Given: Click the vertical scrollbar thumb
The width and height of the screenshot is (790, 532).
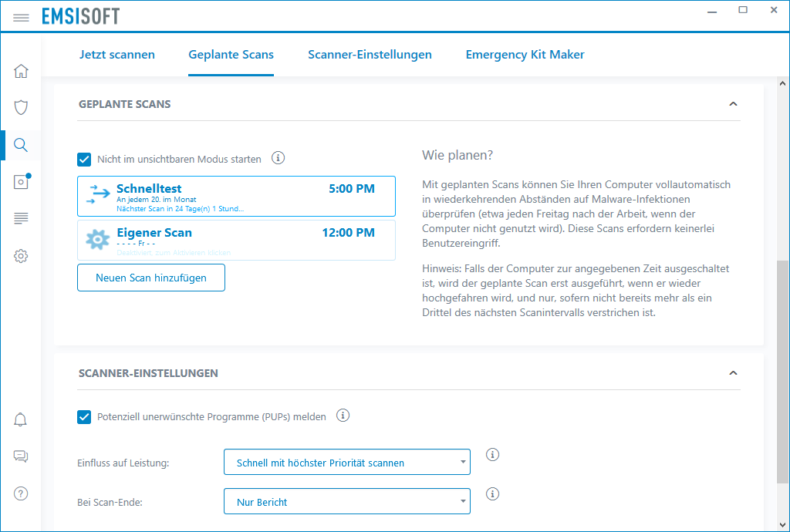Looking at the screenshot, I should (x=782, y=372).
